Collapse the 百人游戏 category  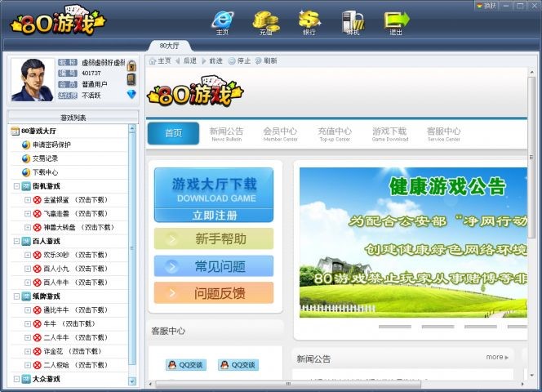coord(16,241)
